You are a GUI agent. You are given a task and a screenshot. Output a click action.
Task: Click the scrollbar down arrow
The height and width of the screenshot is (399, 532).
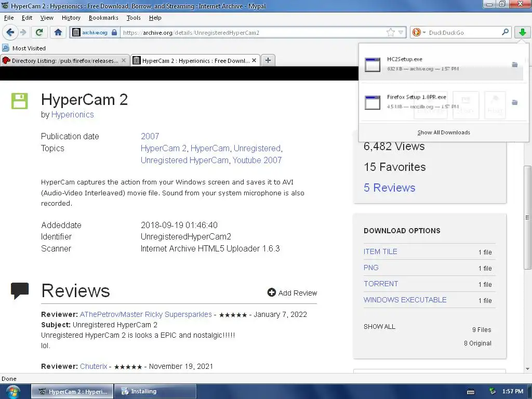(527, 368)
